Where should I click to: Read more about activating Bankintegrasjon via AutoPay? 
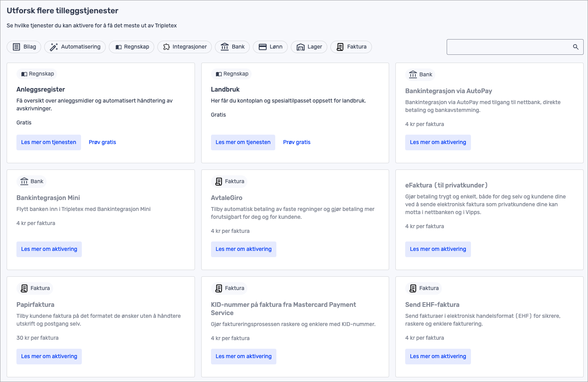pos(438,142)
